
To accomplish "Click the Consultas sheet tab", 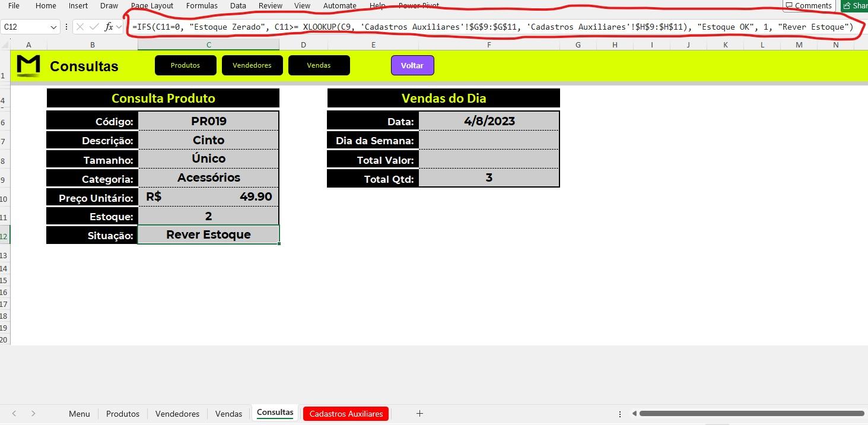I will click(275, 413).
